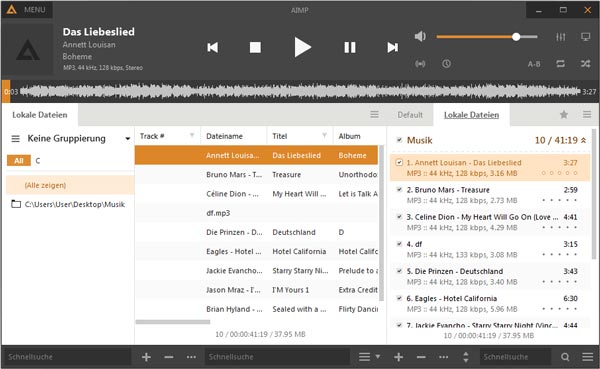Click the favorites star icon
Image resolution: width=600 pixels, height=369 pixels.
tap(564, 114)
